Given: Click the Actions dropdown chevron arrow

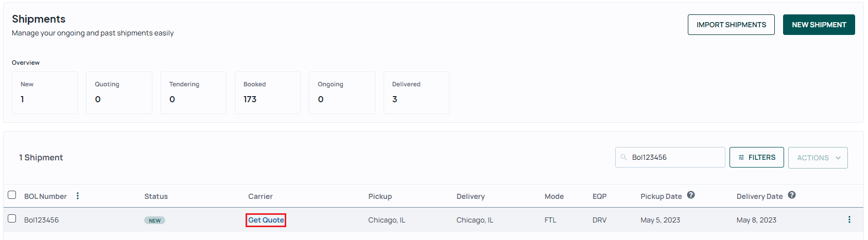Looking at the screenshot, I should point(838,158).
